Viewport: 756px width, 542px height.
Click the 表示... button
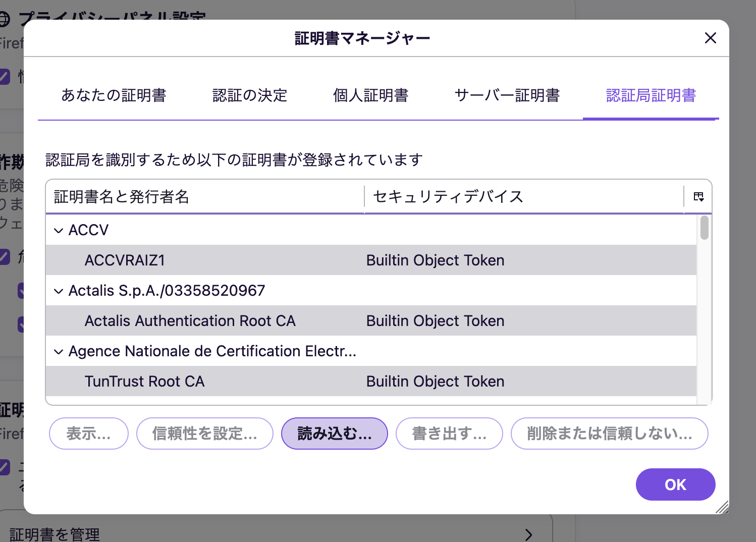[89, 433]
